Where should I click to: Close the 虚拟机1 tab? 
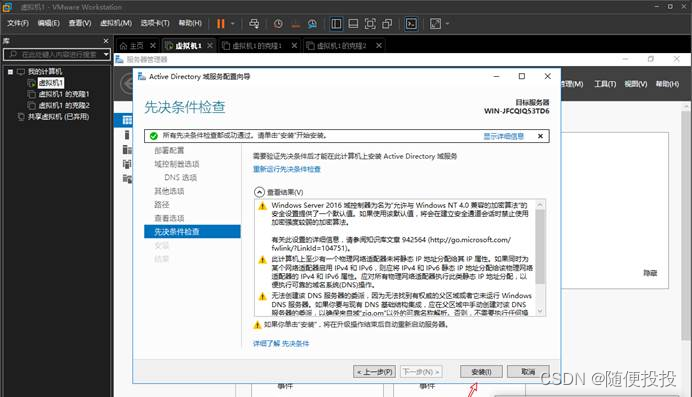pyautogui.click(x=210, y=45)
